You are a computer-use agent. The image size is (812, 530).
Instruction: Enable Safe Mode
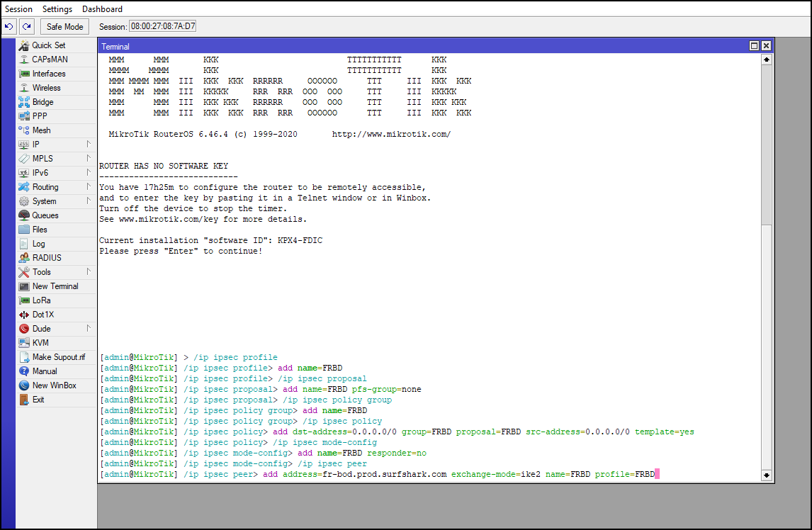click(64, 26)
